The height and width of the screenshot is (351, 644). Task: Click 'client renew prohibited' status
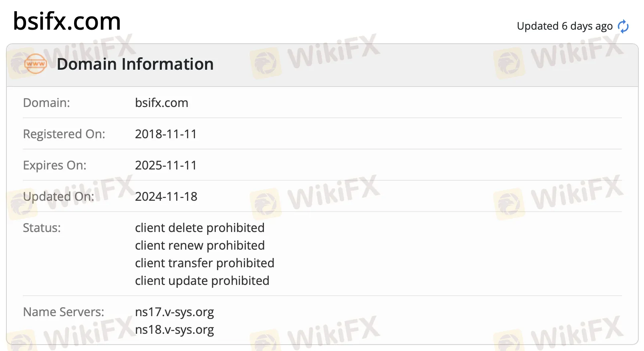[x=200, y=245]
